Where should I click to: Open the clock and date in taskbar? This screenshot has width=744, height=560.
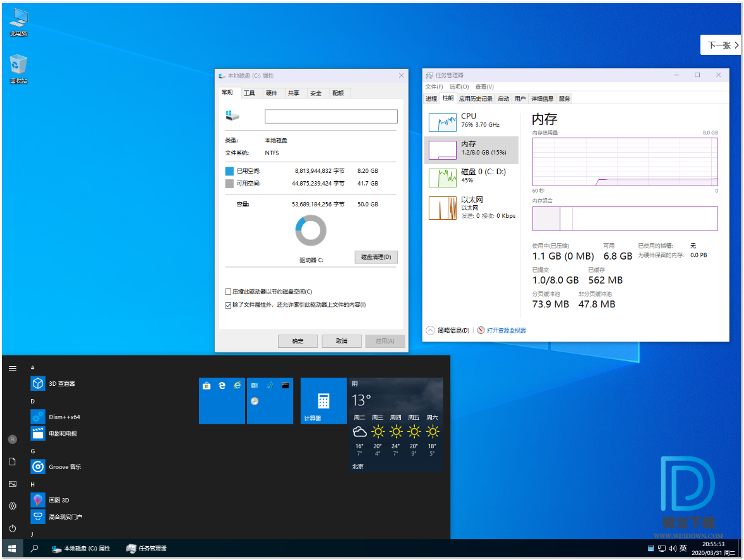pyautogui.click(x=713, y=548)
